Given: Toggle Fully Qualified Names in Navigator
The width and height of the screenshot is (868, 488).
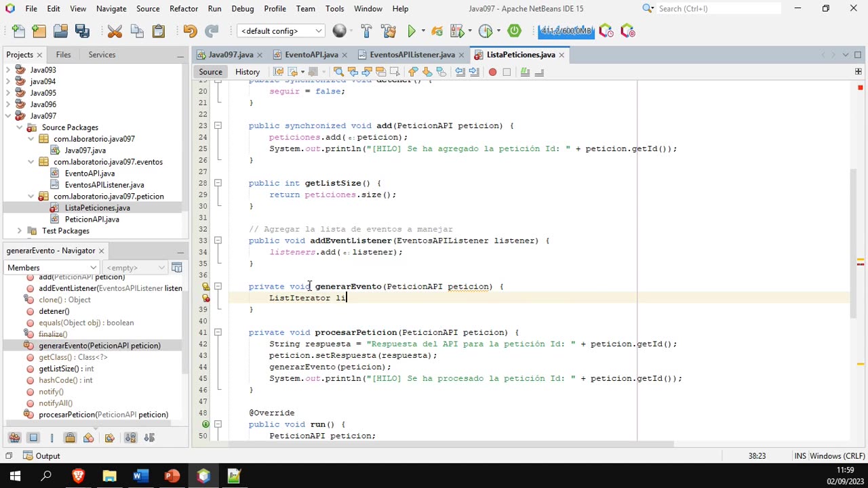Looking at the screenshot, I should pyautogui.click(x=109, y=438).
